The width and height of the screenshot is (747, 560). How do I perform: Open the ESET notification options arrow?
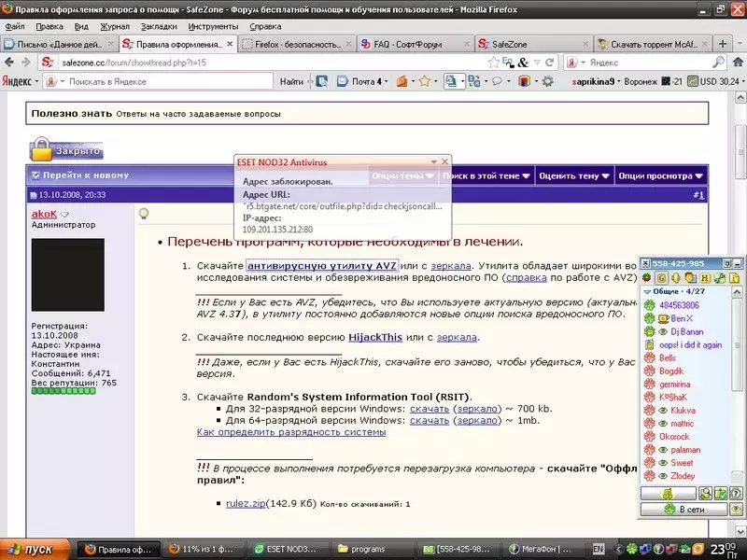point(433,161)
